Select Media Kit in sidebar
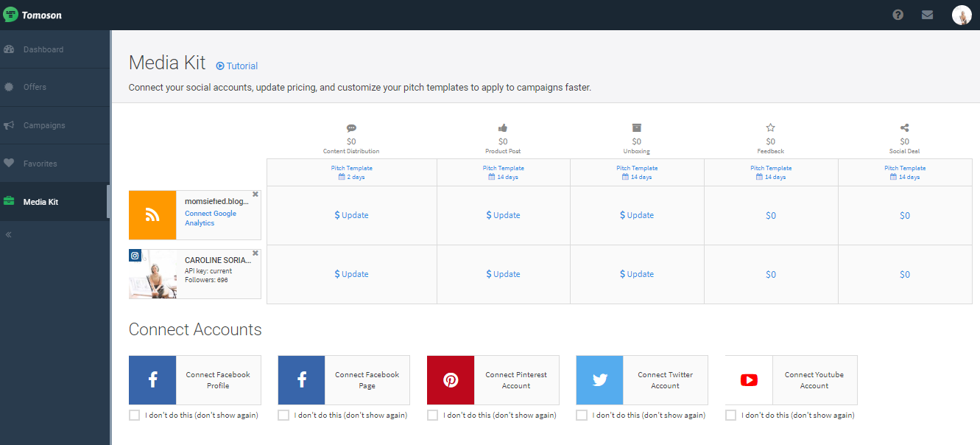 tap(54, 201)
